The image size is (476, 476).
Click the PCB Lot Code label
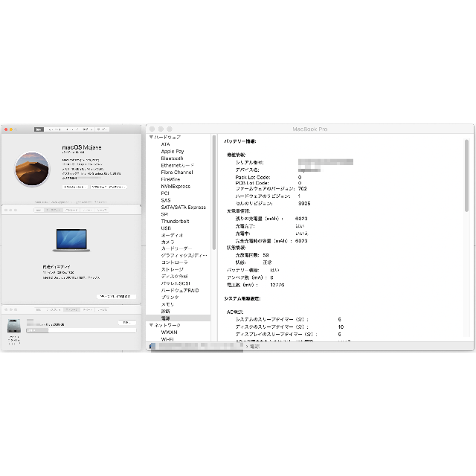[x=252, y=183]
